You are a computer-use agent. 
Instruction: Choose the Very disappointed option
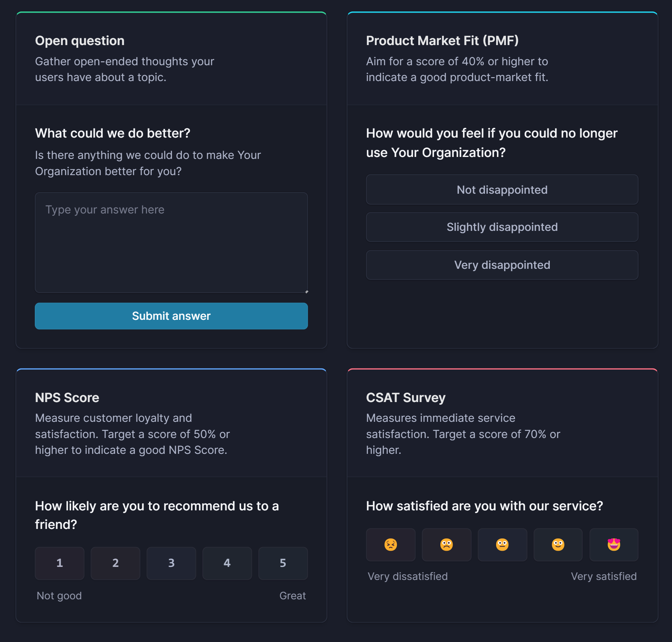click(x=502, y=265)
